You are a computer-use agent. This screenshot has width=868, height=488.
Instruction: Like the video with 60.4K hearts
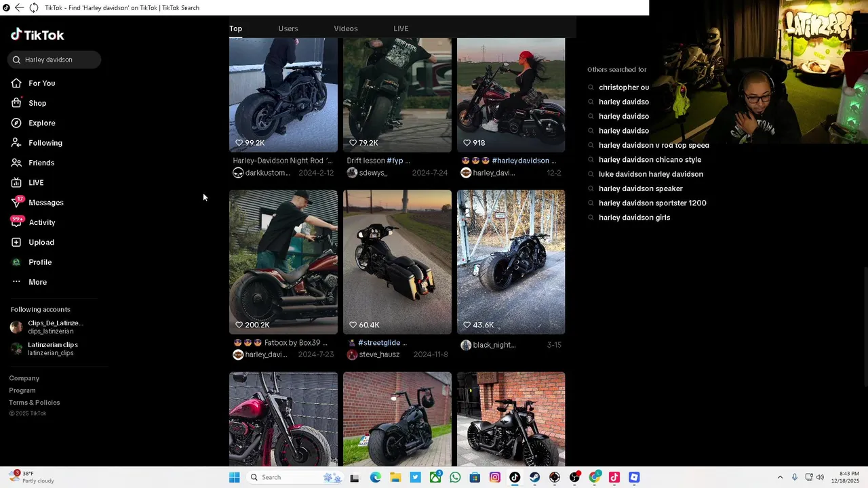point(353,325)
